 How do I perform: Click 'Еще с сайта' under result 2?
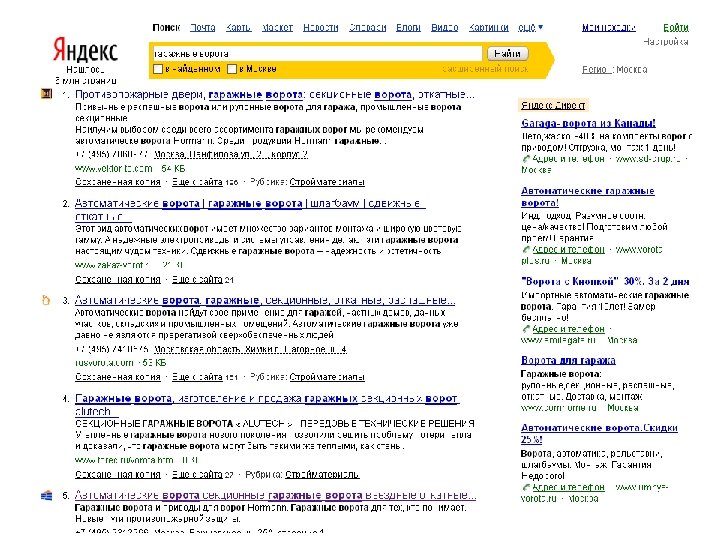pos(197,279)
